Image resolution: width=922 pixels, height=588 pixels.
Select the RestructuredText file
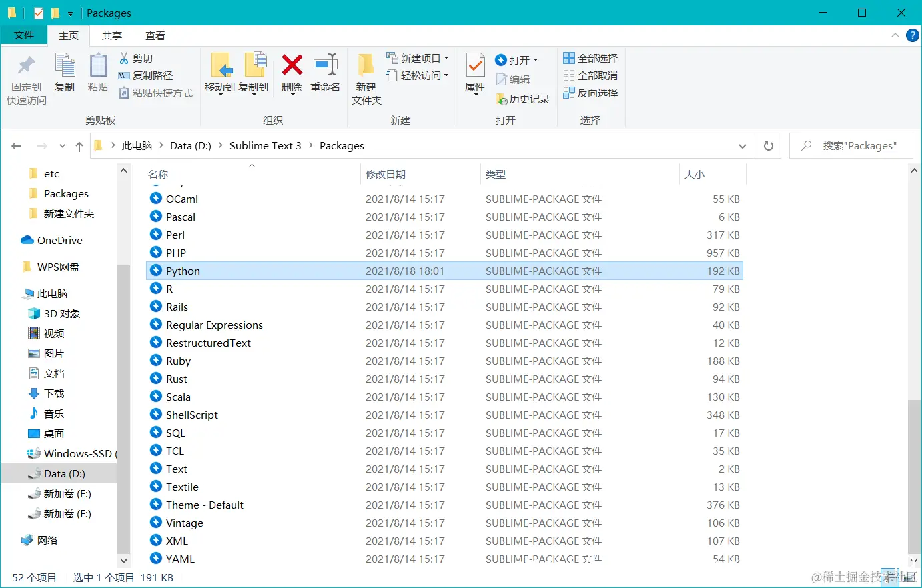click(208, 343)
